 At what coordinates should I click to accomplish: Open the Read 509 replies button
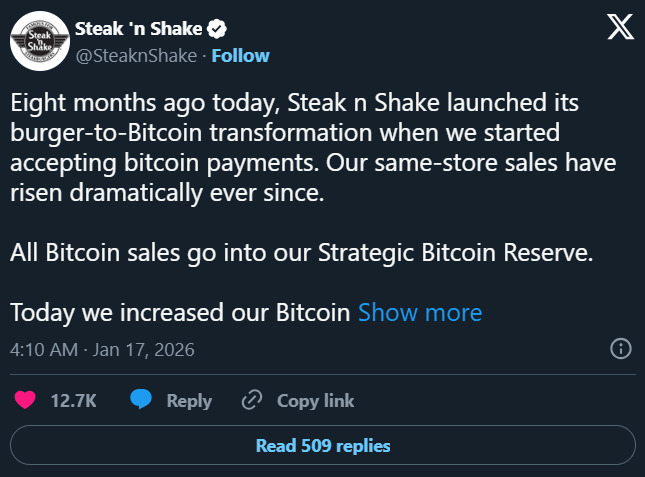[322, 445]
